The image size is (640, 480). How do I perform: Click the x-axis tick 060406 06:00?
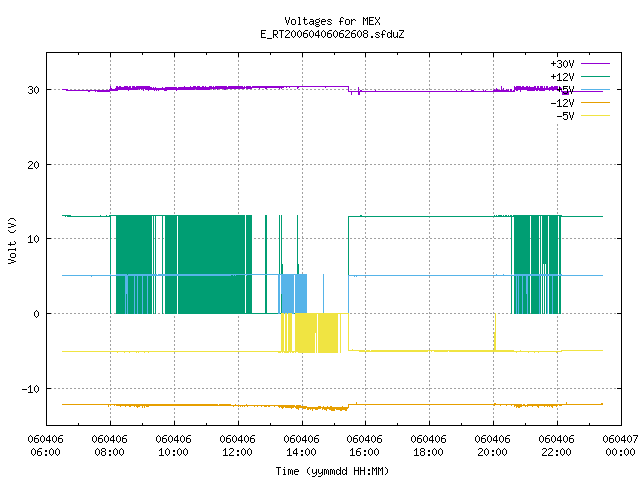45,446
